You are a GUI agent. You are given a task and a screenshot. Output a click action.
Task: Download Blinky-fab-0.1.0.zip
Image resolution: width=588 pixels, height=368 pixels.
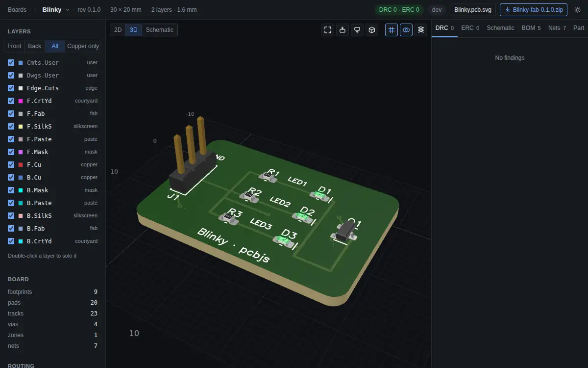point(534,10)
